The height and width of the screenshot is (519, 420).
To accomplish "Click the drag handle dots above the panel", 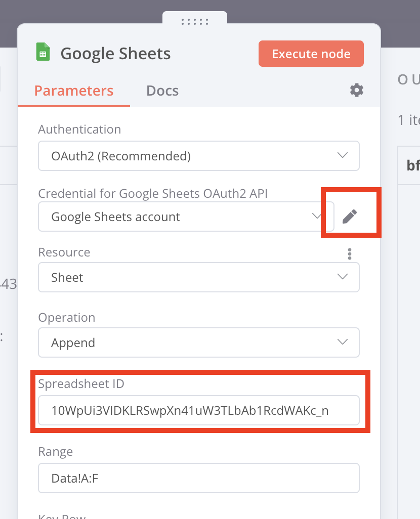I will coord(195,21).
